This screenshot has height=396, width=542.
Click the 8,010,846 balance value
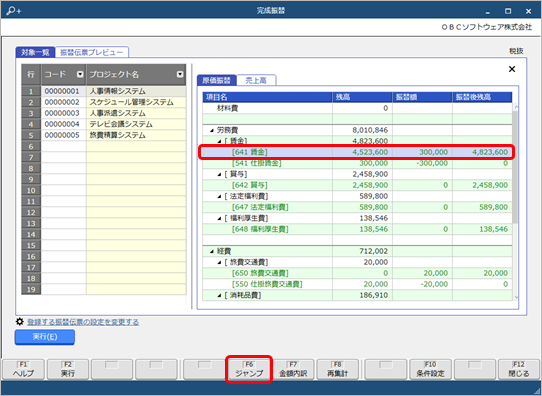[x=370, y=131]
